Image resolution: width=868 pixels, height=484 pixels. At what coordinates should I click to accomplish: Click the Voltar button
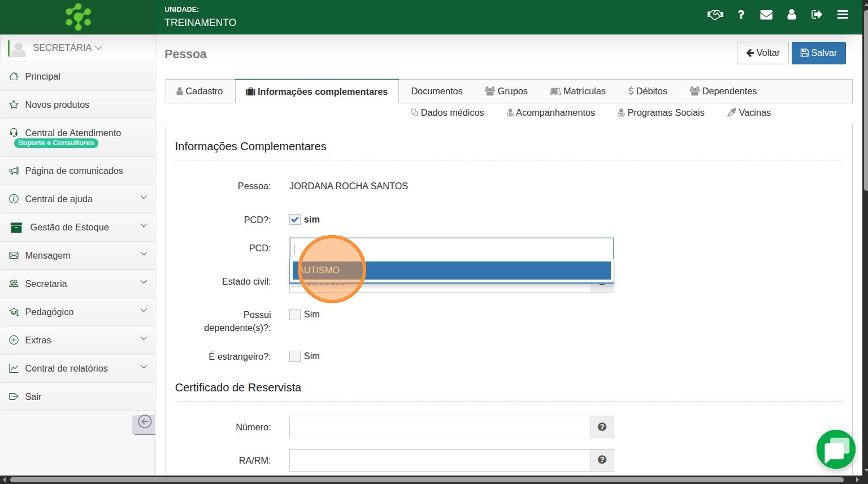762,53
